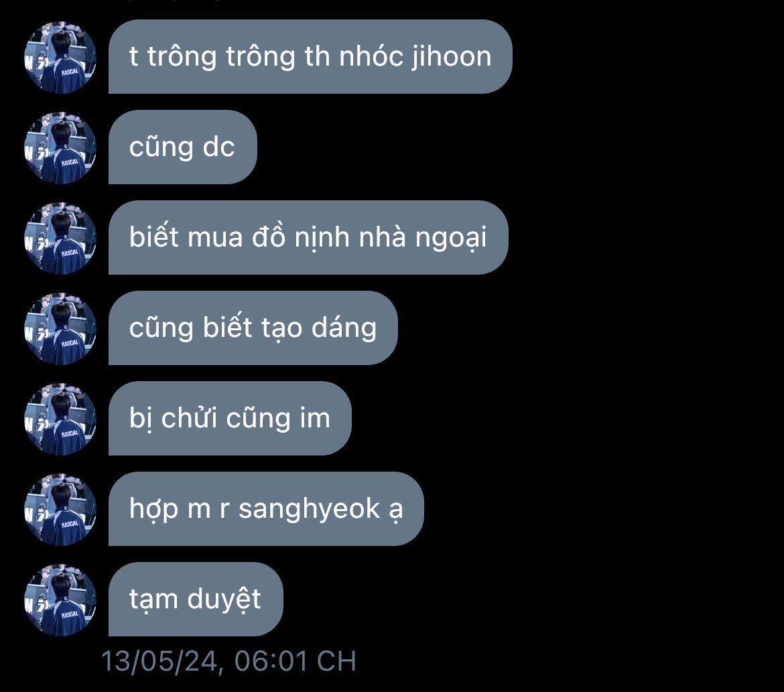Tap avatar next to 'hợp m r sanghyeok ạ'
The image size is (784, 692).
click(x=60, y=510)
